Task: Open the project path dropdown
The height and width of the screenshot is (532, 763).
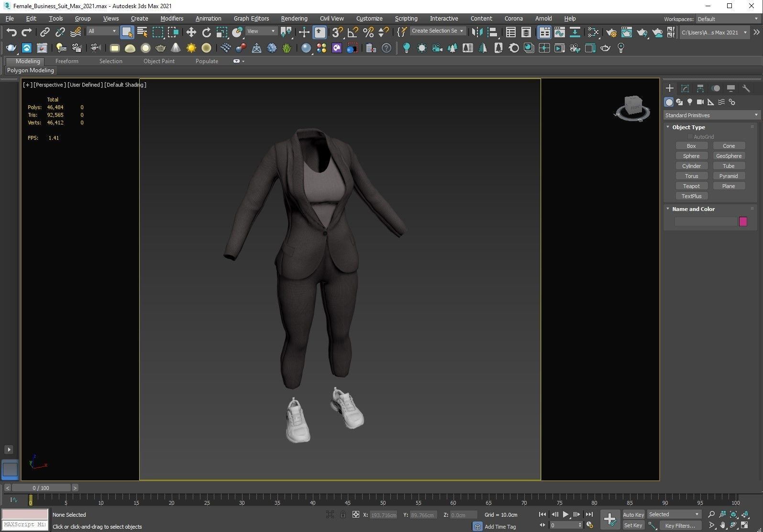Action: click(714, 33)
